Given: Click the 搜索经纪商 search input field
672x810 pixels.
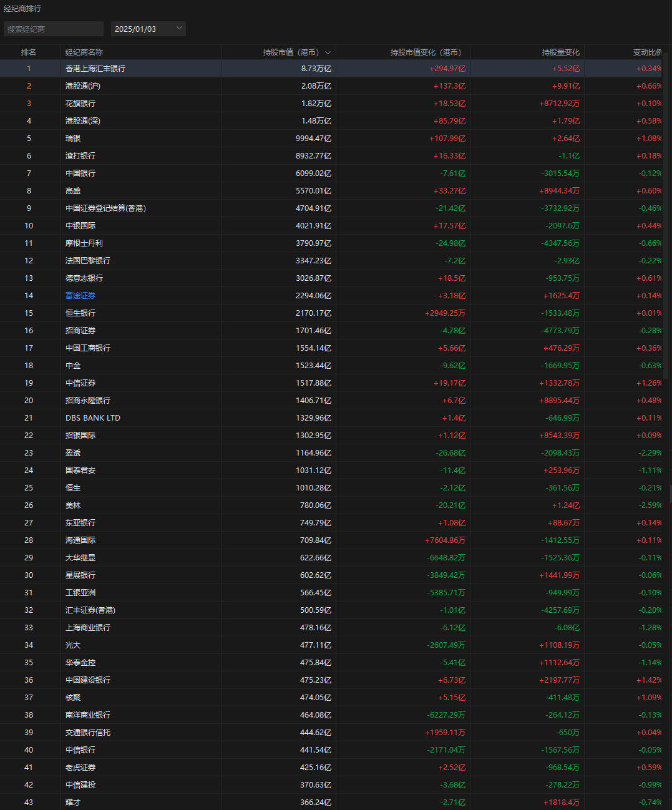Looking at the screenshot, I should 54,29.
